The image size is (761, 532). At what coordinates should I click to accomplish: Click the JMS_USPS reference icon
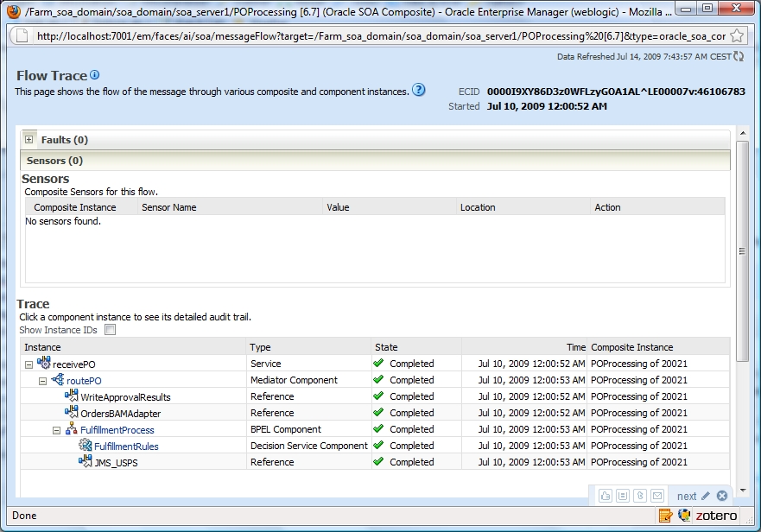[x=85, y=461]
